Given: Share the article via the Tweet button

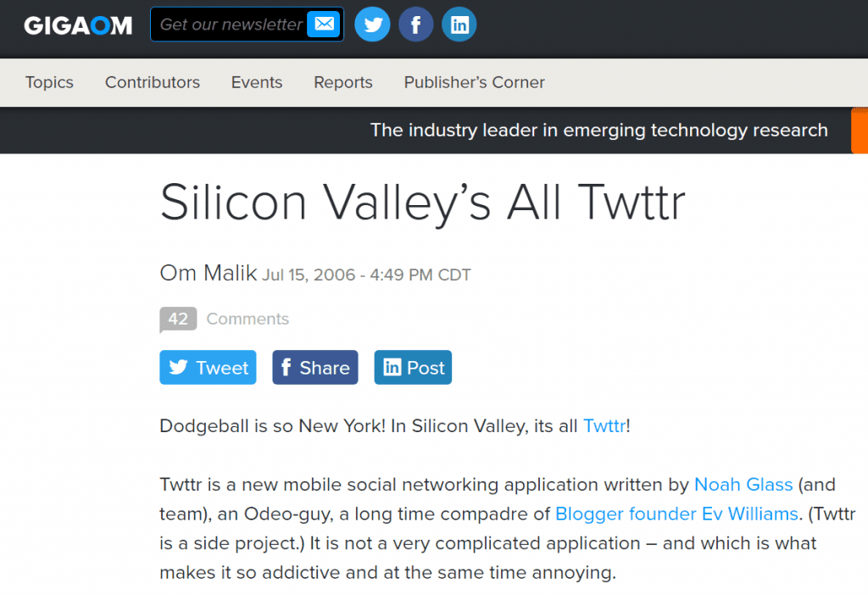Looking at the screenshot, I should (x=208, y=367).
